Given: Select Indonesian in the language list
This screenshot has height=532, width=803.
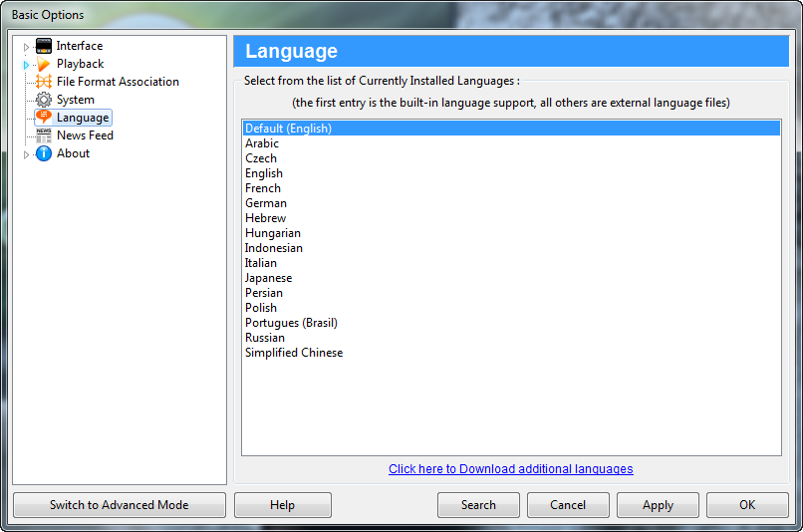Looking at the screenshot, I should coord(512,248).
